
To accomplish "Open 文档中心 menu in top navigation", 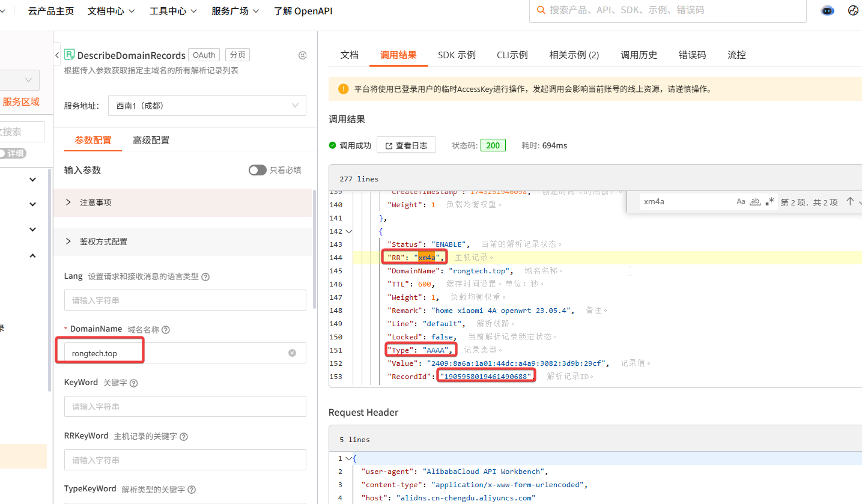I will pos(111,11).
